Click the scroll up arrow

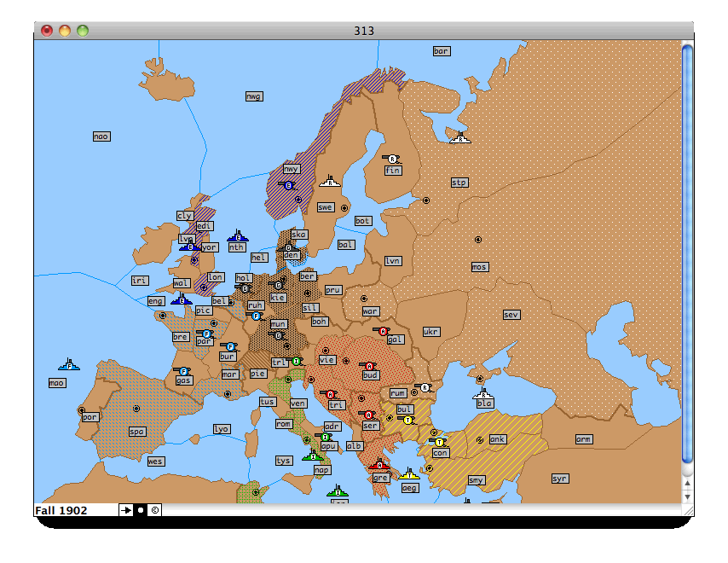coord(688,483)
